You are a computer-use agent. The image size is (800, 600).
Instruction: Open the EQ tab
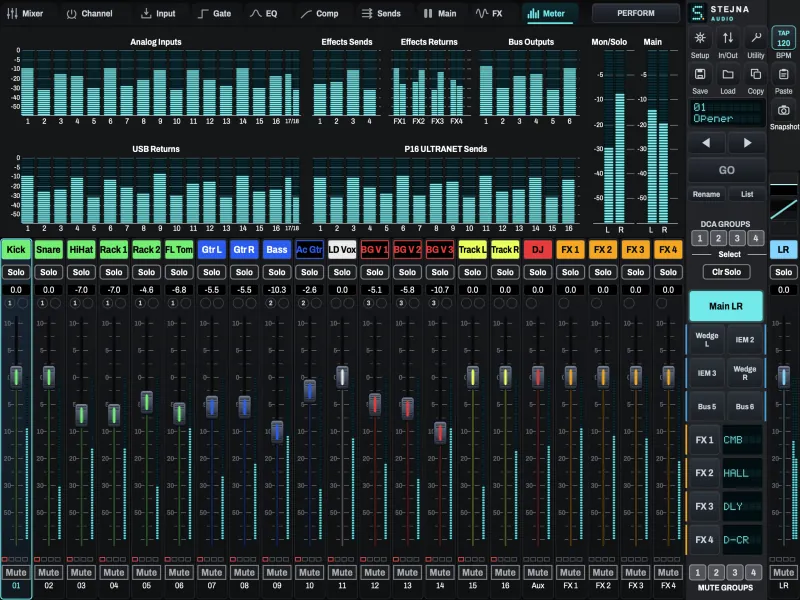(264, 13)
